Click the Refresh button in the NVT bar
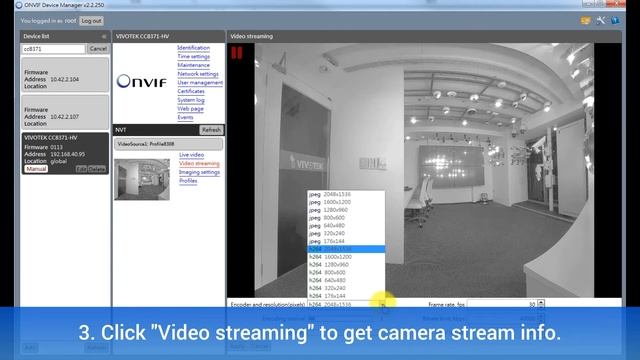The height and width of the screenshot is (360, 640). pos(211,130)
